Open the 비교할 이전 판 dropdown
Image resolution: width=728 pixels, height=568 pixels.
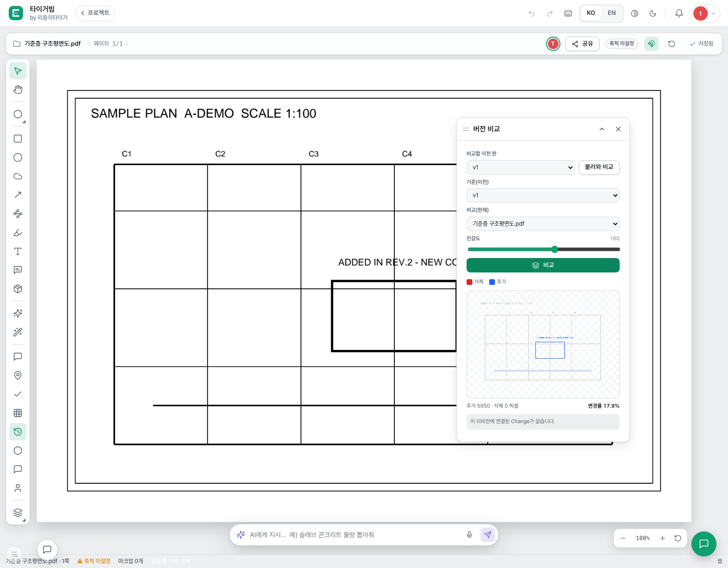(x=520, y=168)
